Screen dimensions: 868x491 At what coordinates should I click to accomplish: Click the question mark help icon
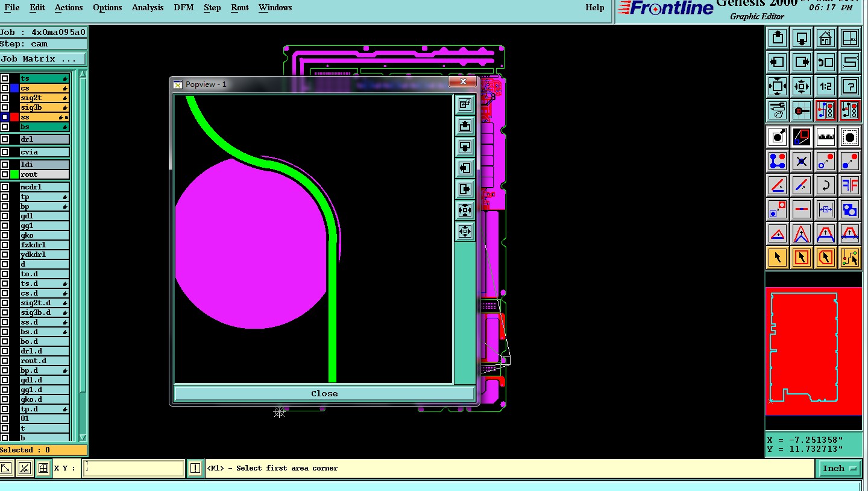[850, 86]
